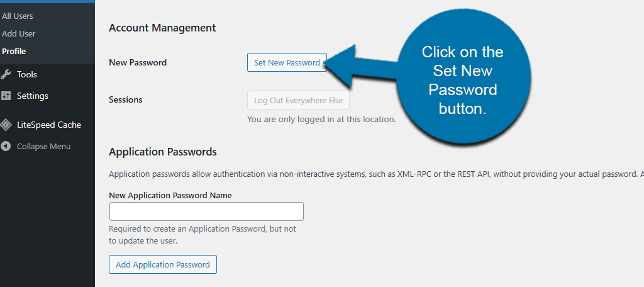
Task: Select the Profile submenu item
Action: 14,51
